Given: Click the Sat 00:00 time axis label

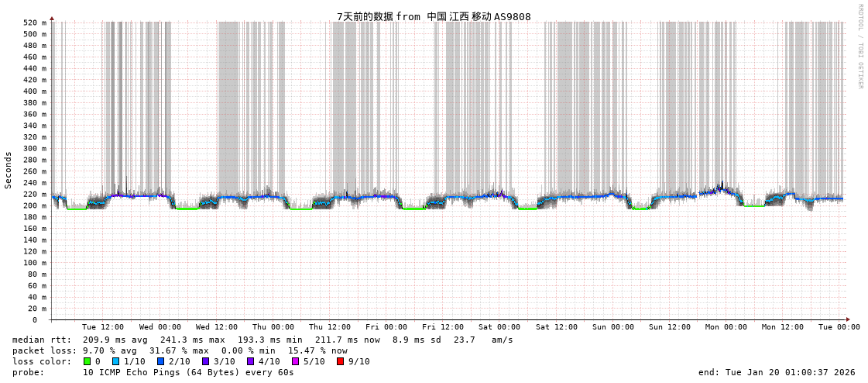Looking at the screenshot, I should [499, 327].
